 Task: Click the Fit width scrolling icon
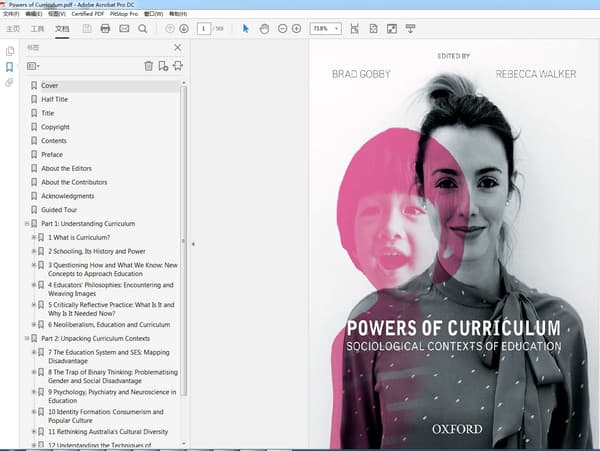point(355,29)
